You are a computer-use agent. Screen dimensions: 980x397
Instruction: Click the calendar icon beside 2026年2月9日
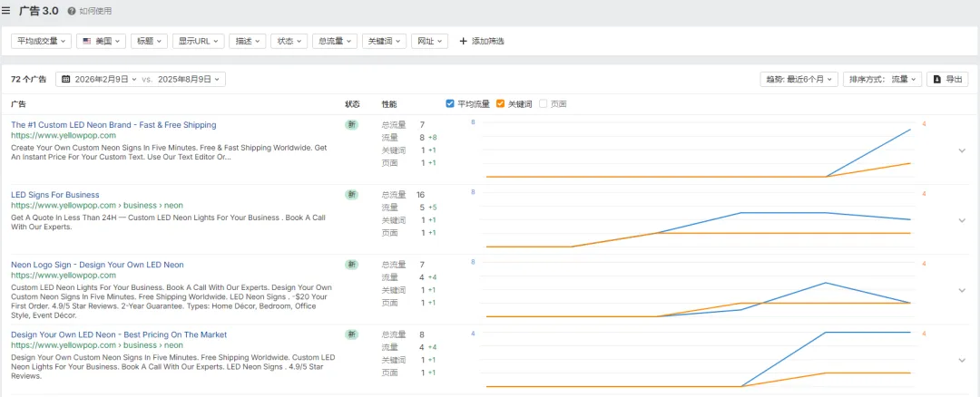66,80
